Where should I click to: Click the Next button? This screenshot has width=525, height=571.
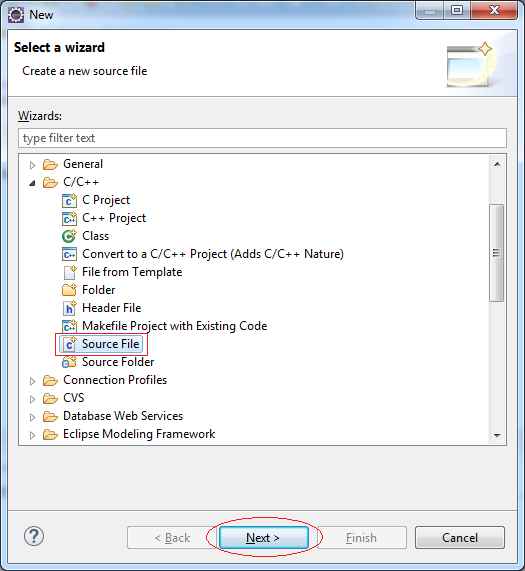264,537
